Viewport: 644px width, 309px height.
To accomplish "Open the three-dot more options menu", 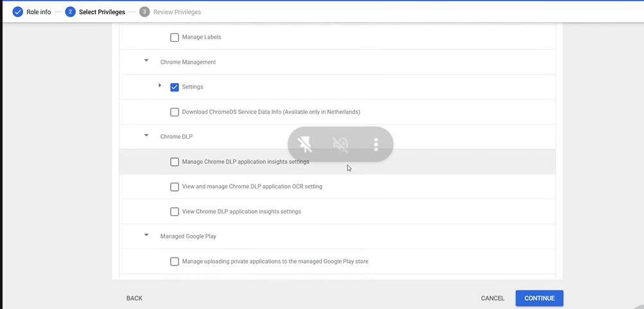I will click(376, 145).
